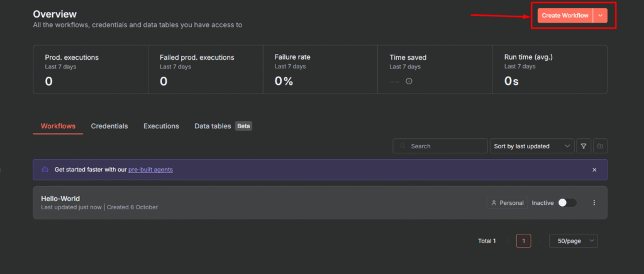Open the filter options icon

(584, 146)
